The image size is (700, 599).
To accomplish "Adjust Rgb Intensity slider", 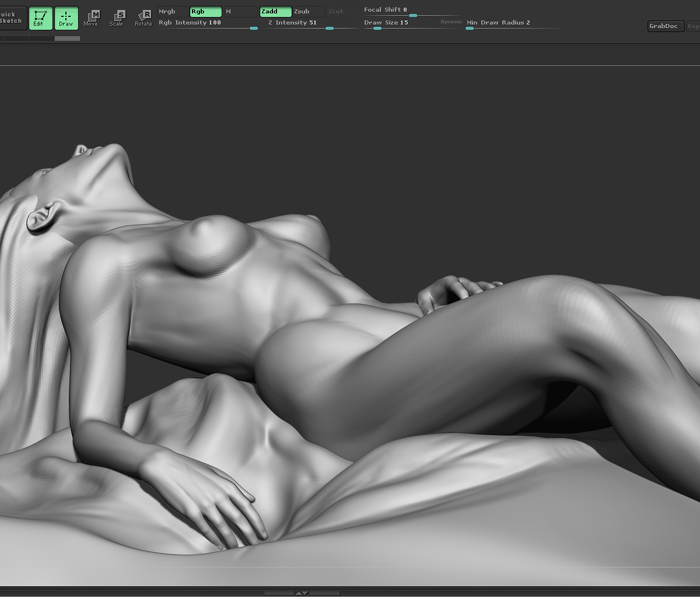I will (x=208, y=24).
